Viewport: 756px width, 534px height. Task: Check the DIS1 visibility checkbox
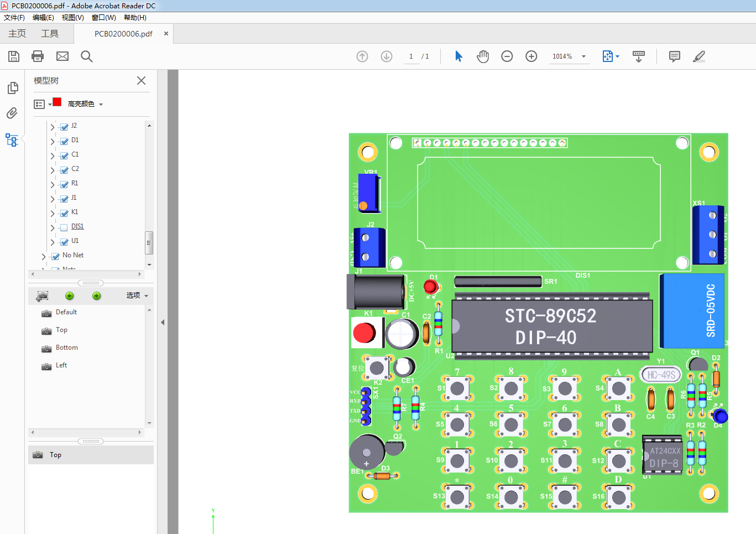pyautogui.click(x=64, y=227)
